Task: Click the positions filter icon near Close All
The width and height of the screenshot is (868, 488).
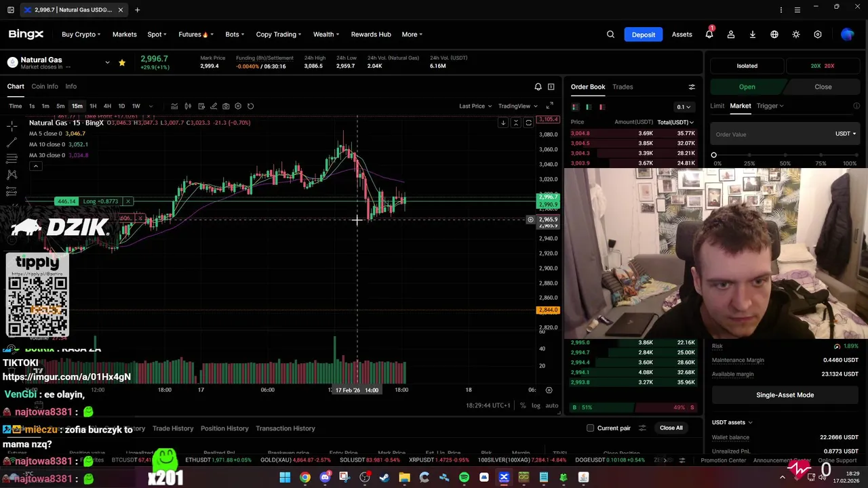Action: [642, 428]
